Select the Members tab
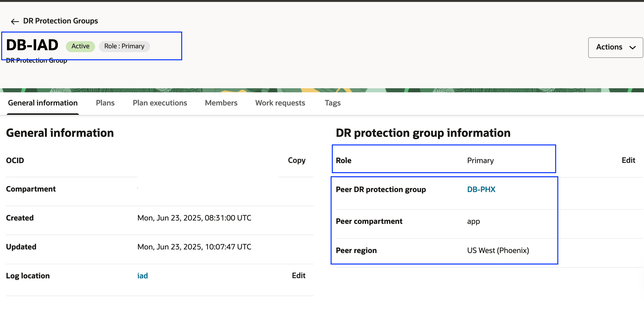The height and width of the screenshot is (331, 644). pos(221,103)
